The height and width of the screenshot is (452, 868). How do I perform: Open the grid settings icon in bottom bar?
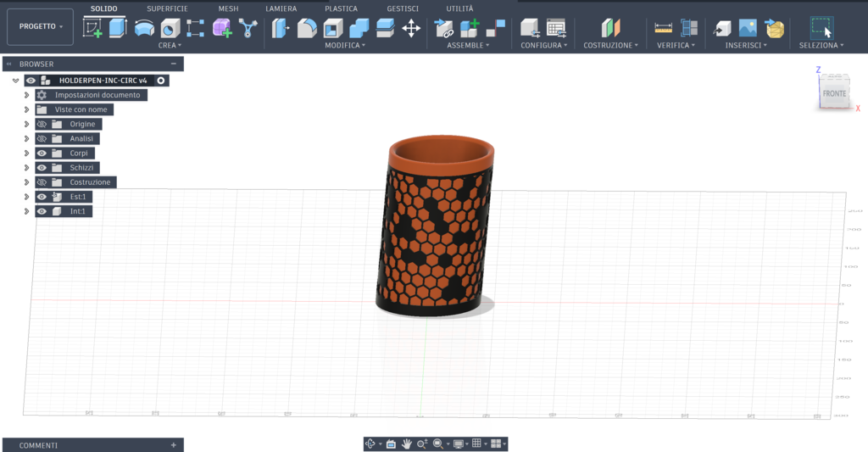coord(476,444)
